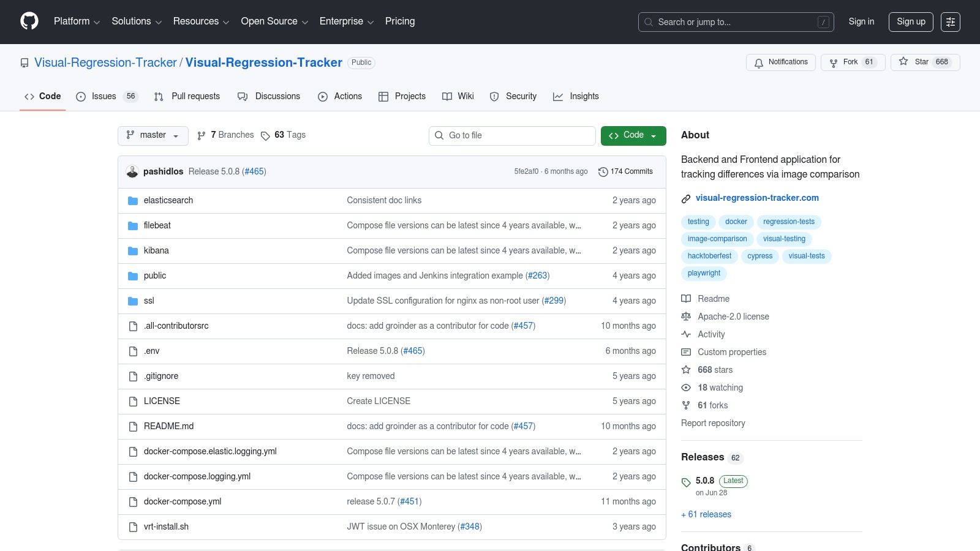Click the README.md file icon

(x=133, y=426)
